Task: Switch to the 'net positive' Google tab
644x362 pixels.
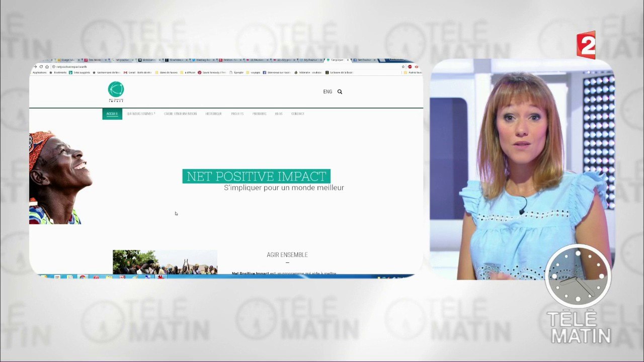Action: click(122, 60)
